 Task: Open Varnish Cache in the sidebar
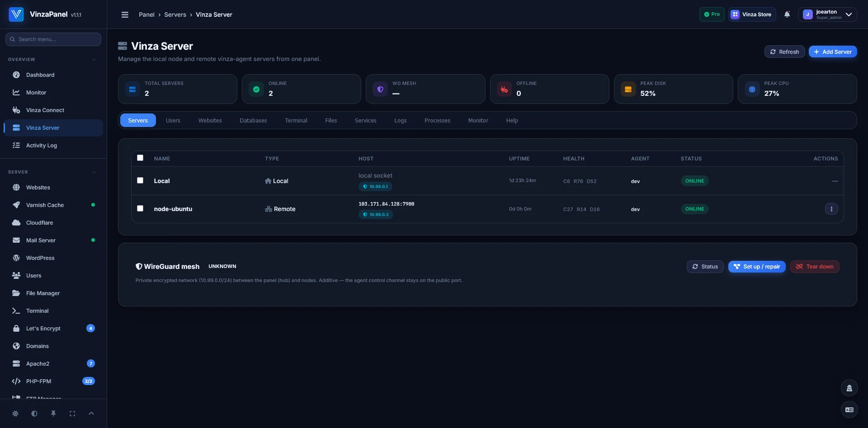pos(53,205)
